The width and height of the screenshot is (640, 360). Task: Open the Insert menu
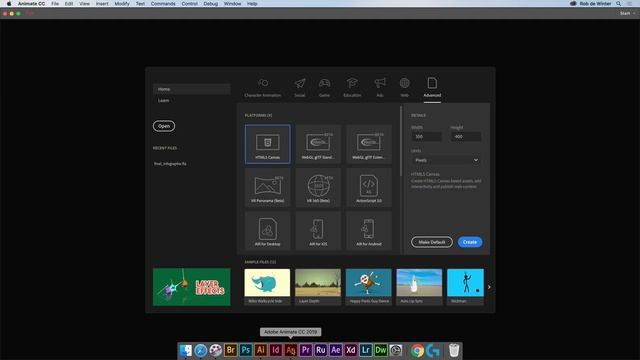point(102,4)
